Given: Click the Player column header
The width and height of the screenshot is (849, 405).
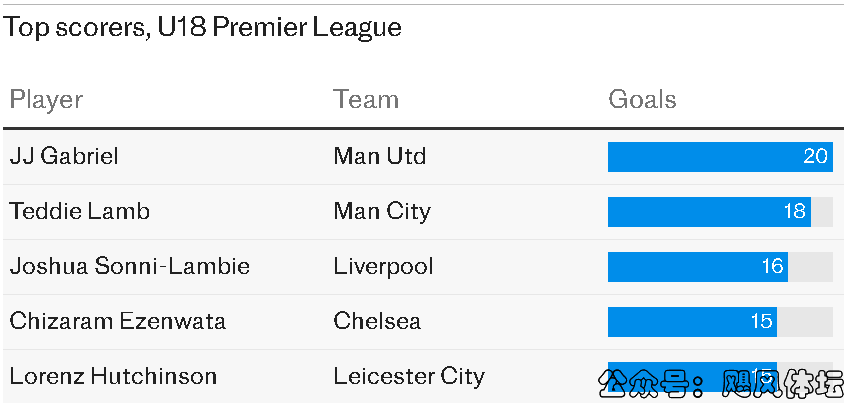Looking at the screenshot, I should [x=46, y=100].
